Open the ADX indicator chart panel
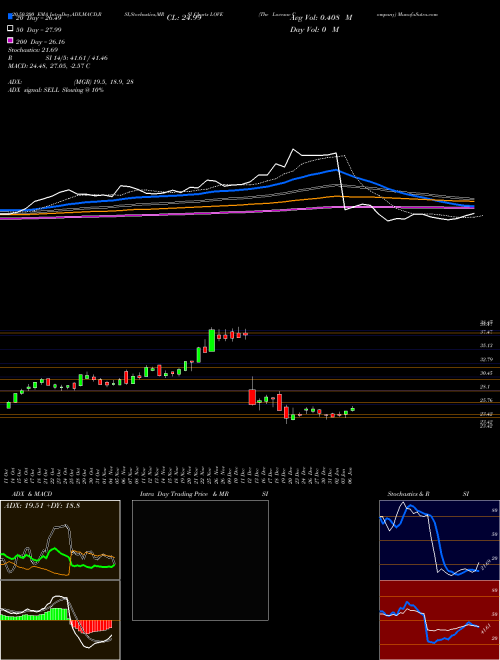Image resolution: width=500 pixels, height=660 pixels. point(60,540)
